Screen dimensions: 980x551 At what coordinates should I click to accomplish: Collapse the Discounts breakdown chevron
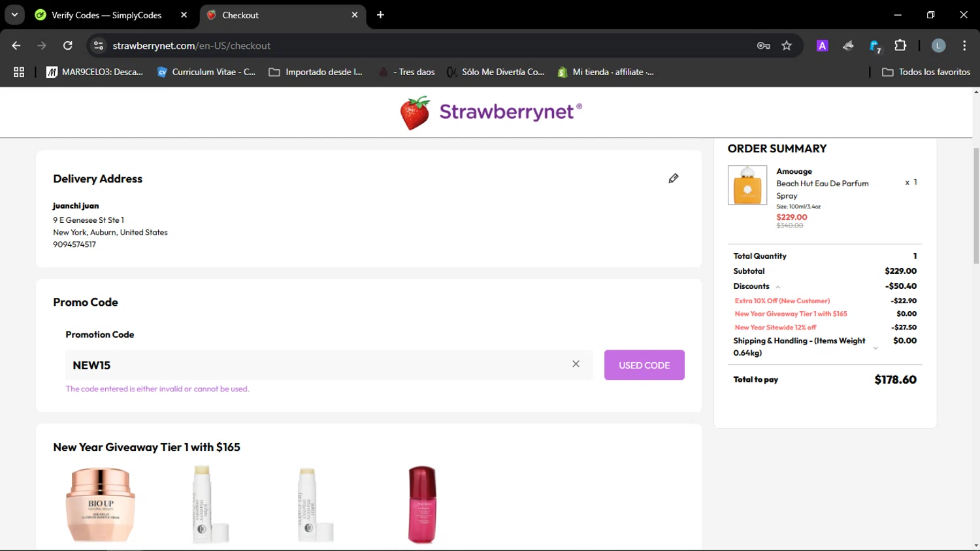(x=778, y=287)
